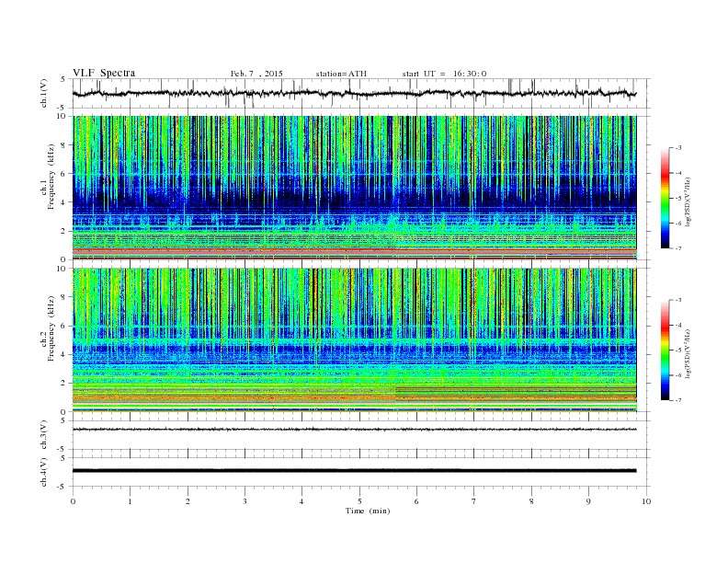Screen dimensions: 728x563
Task: Click the time axis tick label "9"
Action: (x=588, y=501)
